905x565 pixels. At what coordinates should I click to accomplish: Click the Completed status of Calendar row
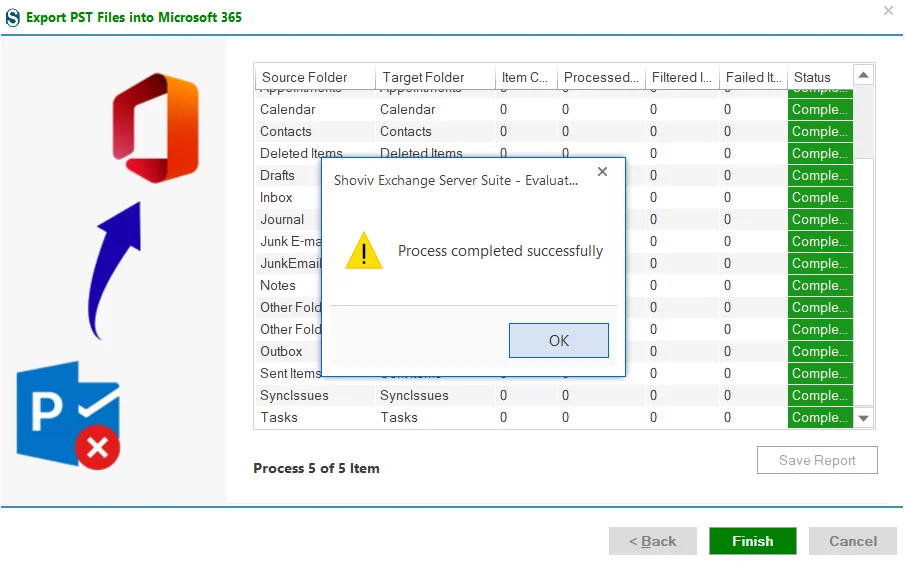[x=820, y=109]
